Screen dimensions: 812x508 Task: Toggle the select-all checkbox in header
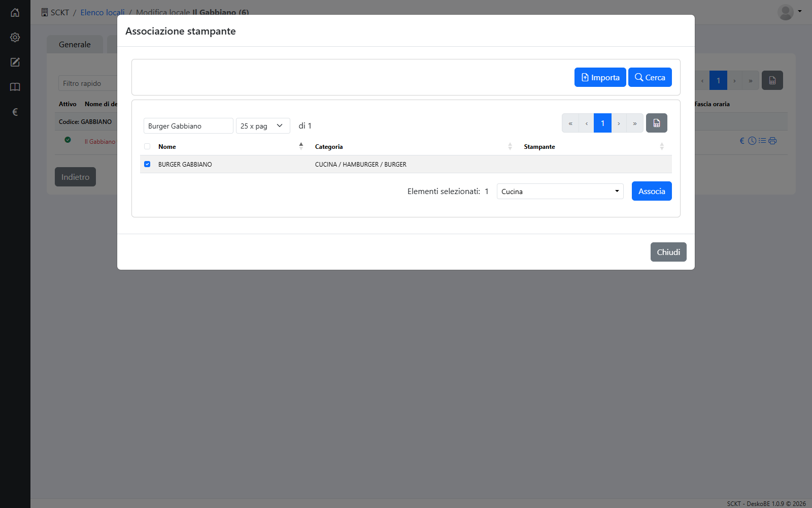[147, 146]
